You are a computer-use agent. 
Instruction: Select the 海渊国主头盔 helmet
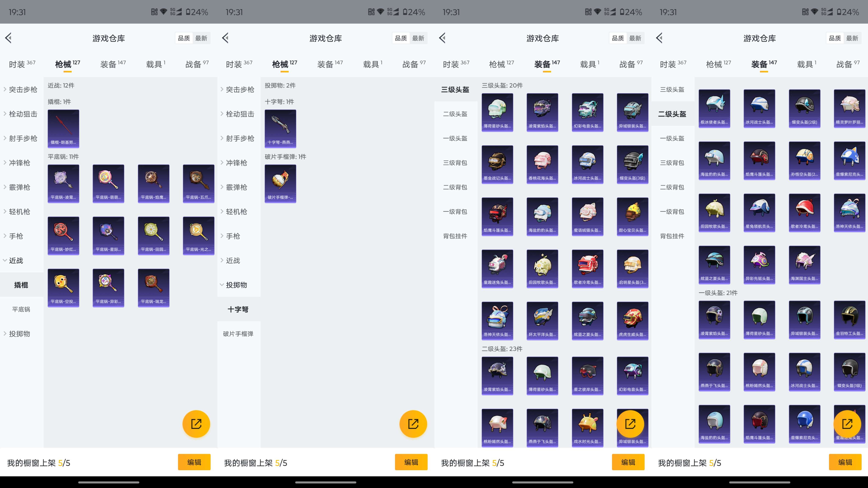(805, 265)
